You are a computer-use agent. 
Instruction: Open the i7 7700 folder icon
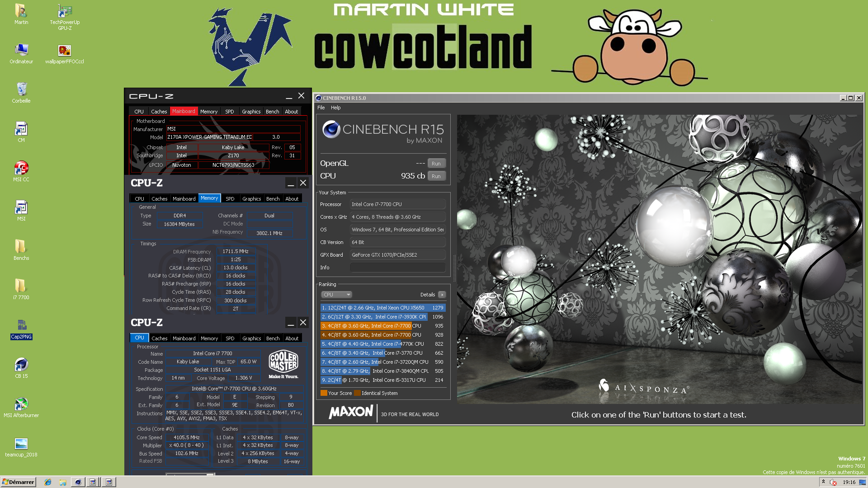click(x=21, y=289)
